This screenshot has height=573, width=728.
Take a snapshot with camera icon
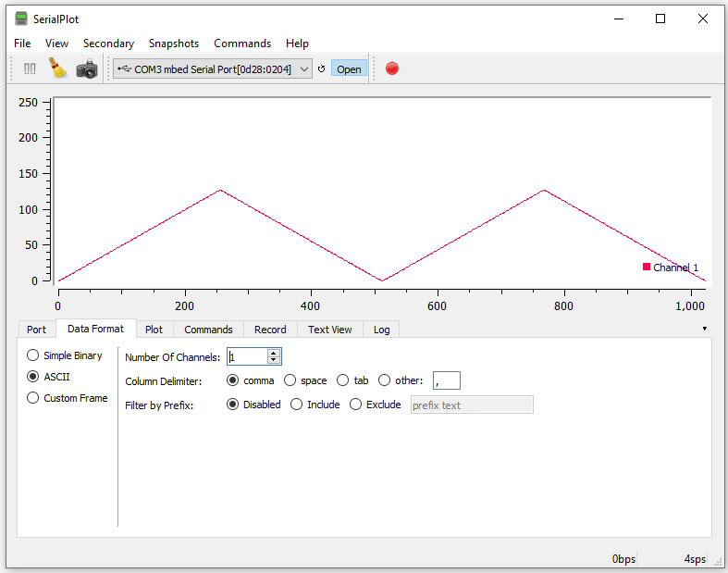87,69
